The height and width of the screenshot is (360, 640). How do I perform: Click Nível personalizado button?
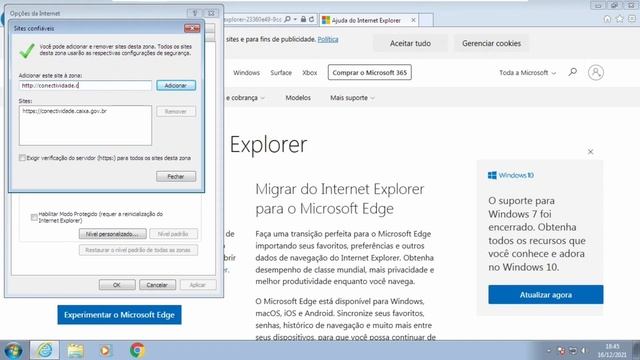coord(113,234)
